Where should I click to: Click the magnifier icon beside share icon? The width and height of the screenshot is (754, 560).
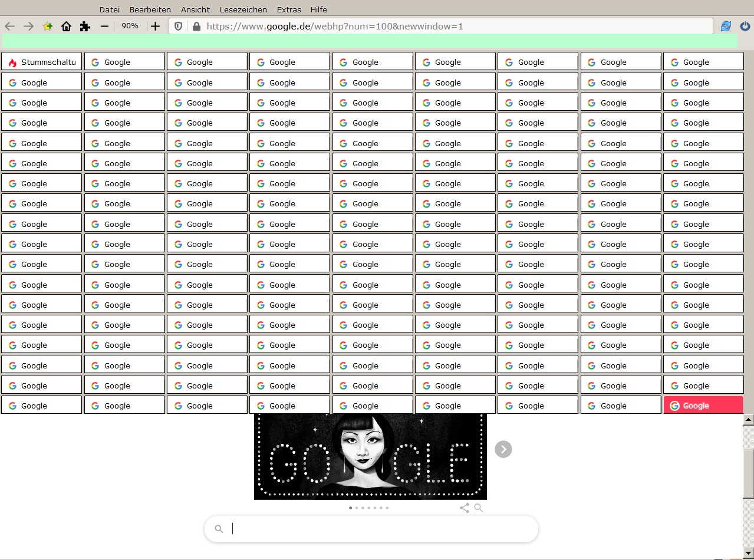478,508
